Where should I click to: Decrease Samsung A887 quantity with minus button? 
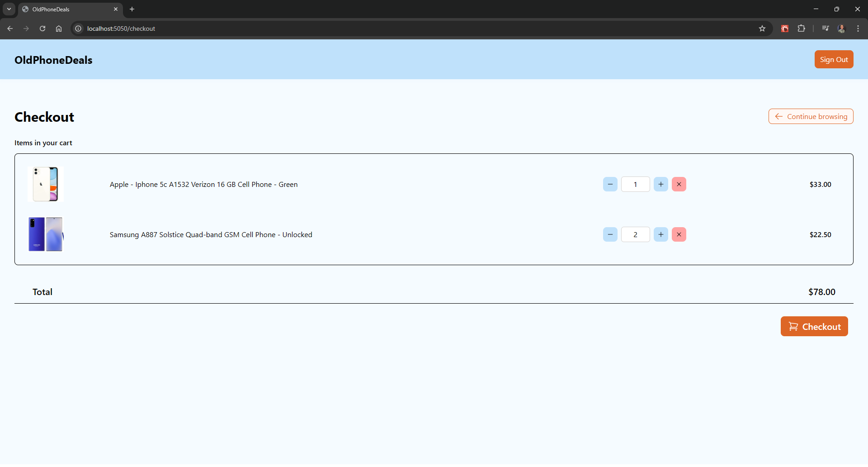coord(610,234)
